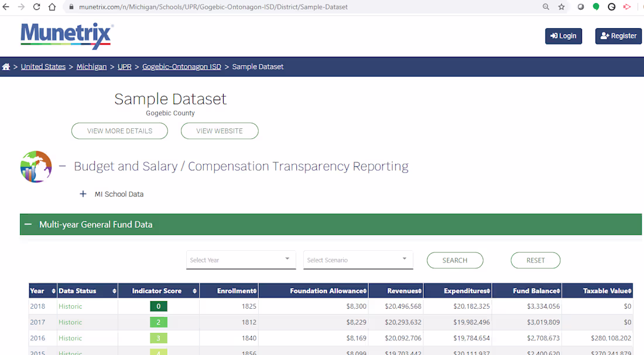Image resolution: width=644 pixels, height=355 pixels.
Task: Click taxable value $280,108,202
Action: click(x=611, y=338)
